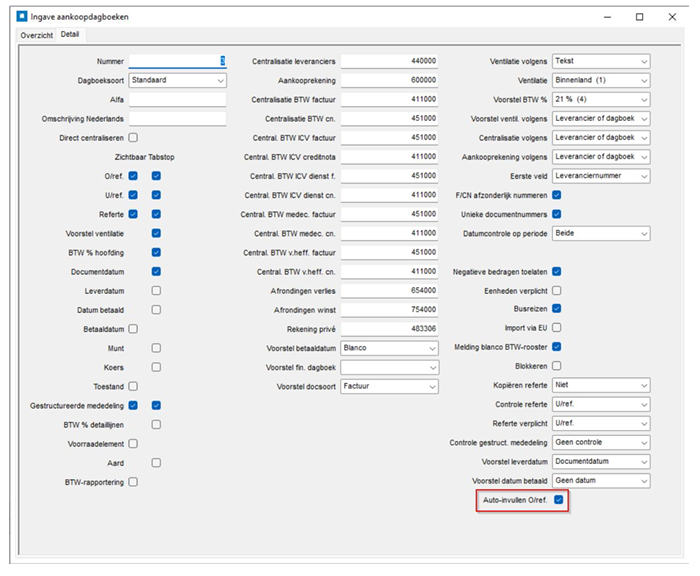This screenshot has height=576, width=700.
Task: Open the Voorstel datum betaald dropdown
Action: pos(601,481)
